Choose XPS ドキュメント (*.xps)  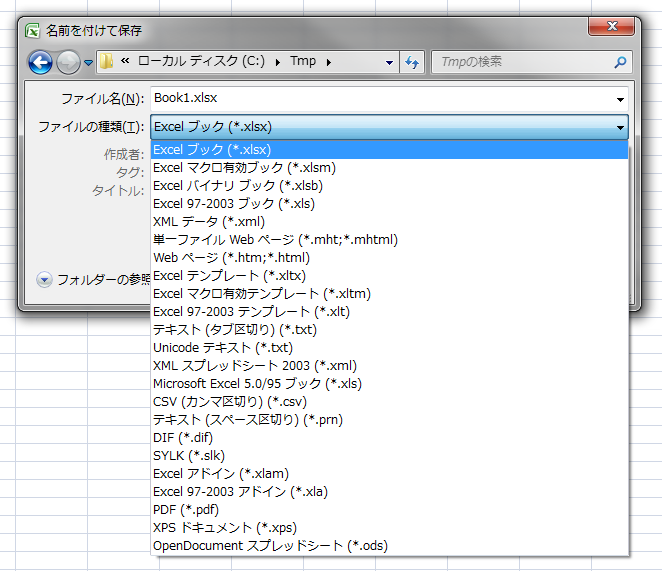(x=389, y=527)
